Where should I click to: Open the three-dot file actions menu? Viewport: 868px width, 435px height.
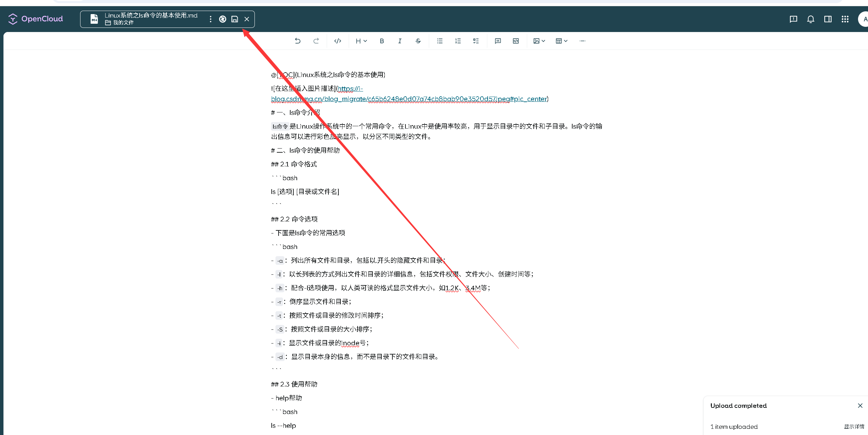pyautogui.click(x=210, y=19)
